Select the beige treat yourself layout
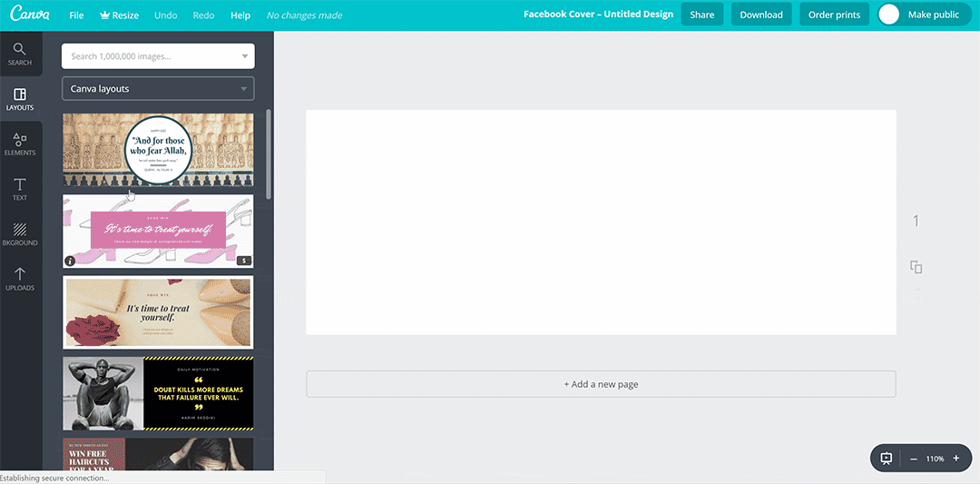This screenshot has height=484, width=980. click(158, 312)
